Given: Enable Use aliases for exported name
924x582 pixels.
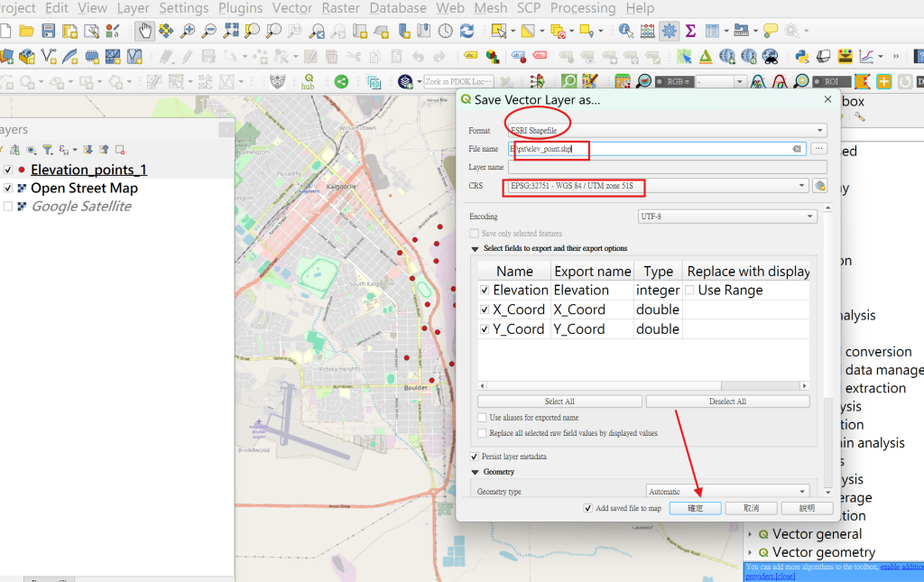Looking at the screenshot, I should (x=482, y=418).
